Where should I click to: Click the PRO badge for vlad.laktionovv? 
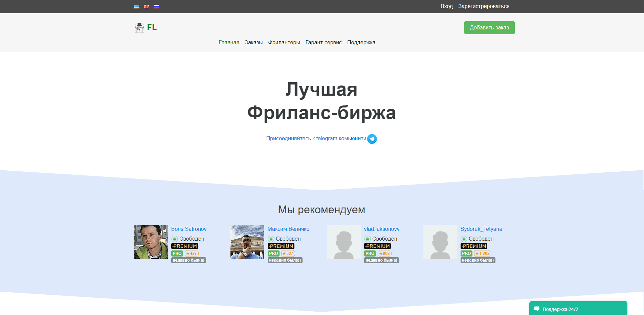pyautogui.click(x=370, y=253)
